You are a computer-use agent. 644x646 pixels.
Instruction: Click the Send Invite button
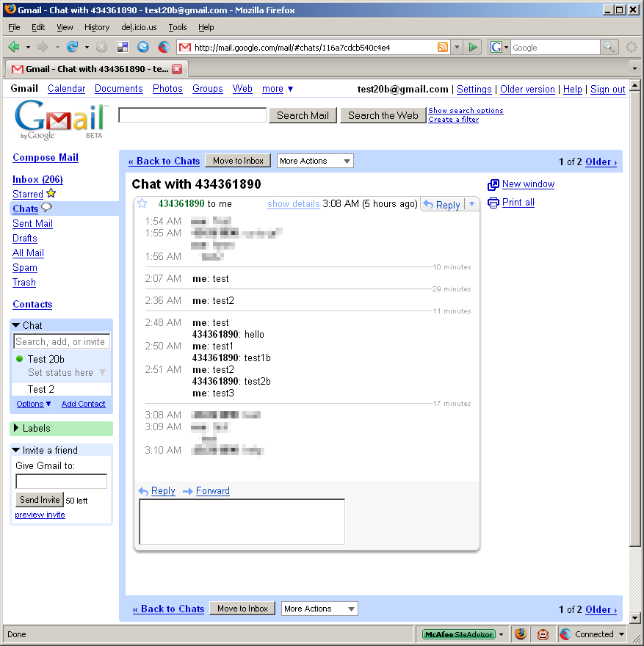(40, 500)
